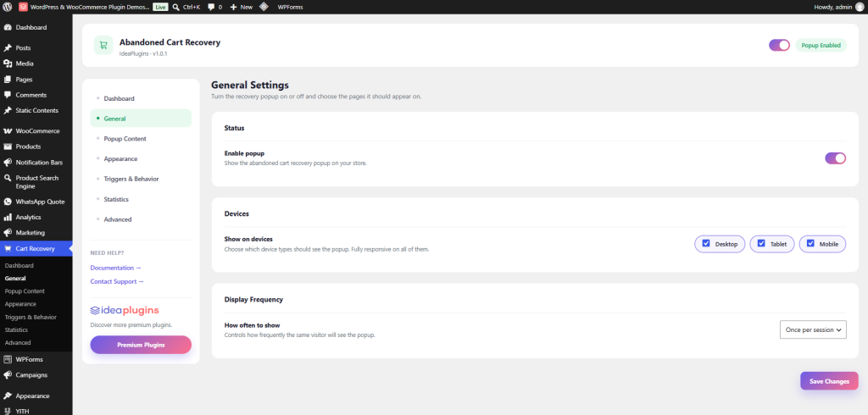Click the diamond icon before WPForms
This screenshot has height=415, width=868.
(x=264, y=7)
